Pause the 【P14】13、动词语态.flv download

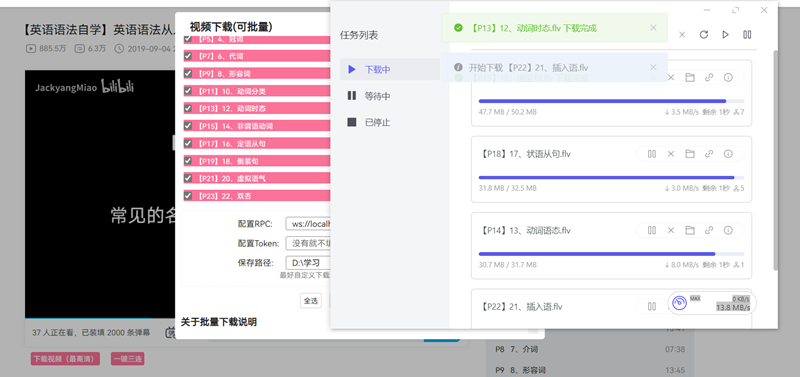pyautogui.click(x=652, y=230)
